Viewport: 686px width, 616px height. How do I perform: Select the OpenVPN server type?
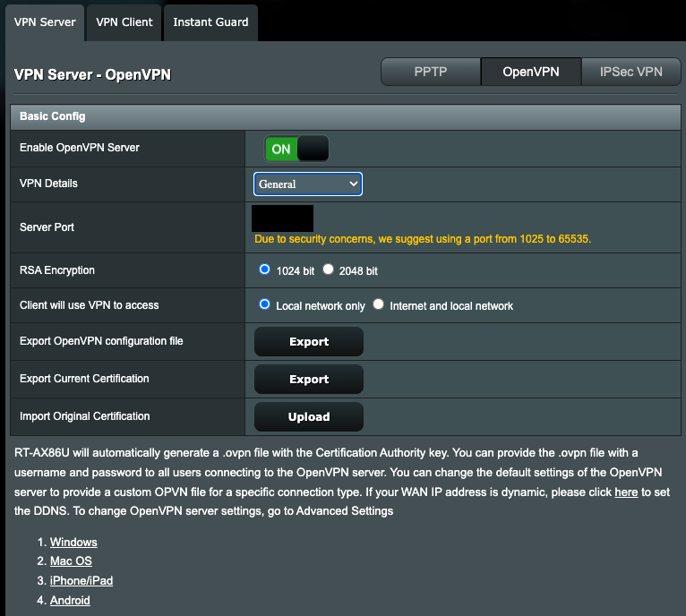pyautogui.click(x=531, y=72)
